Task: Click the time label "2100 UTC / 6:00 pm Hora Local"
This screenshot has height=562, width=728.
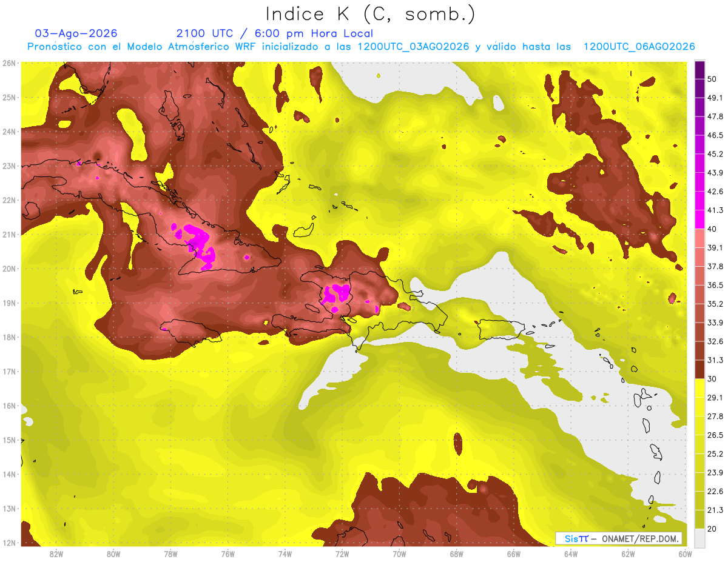Action: (x=275, y=33)
